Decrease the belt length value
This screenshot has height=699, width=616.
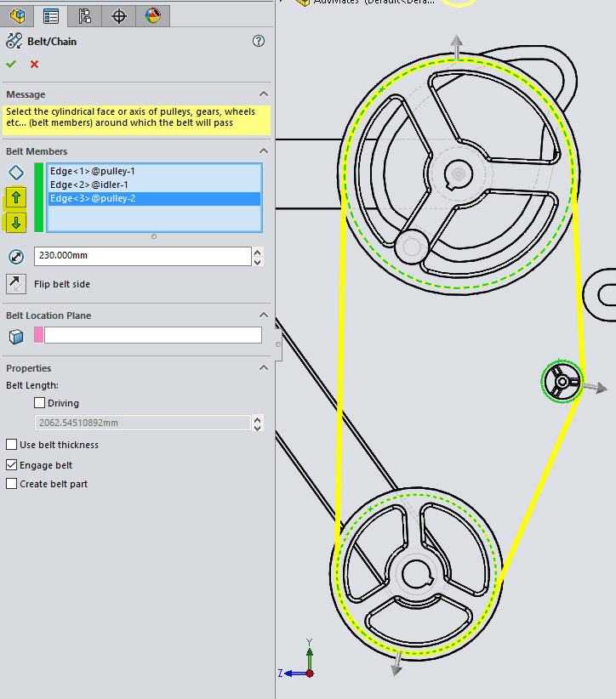click(x=257, y=428)
